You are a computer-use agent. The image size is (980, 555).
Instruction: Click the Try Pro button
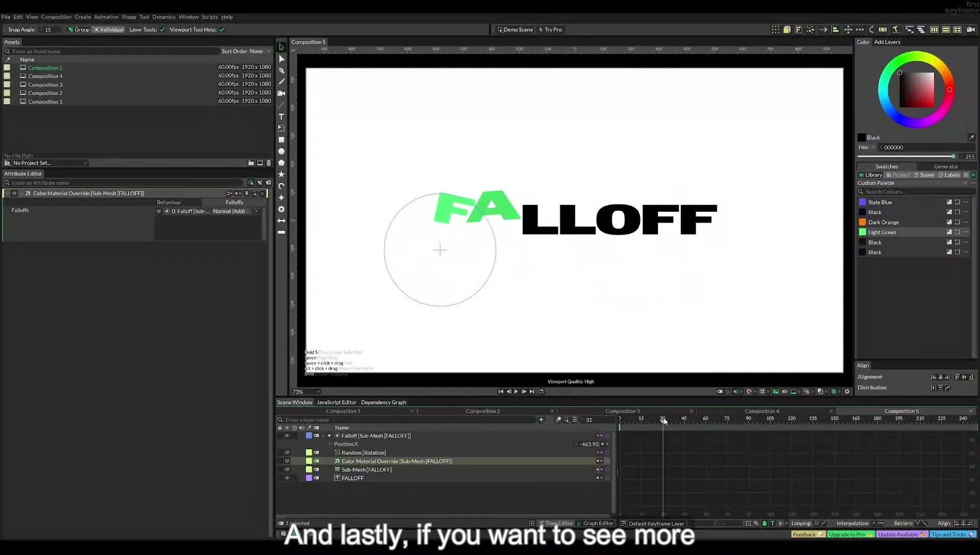[x=550, y=30]
